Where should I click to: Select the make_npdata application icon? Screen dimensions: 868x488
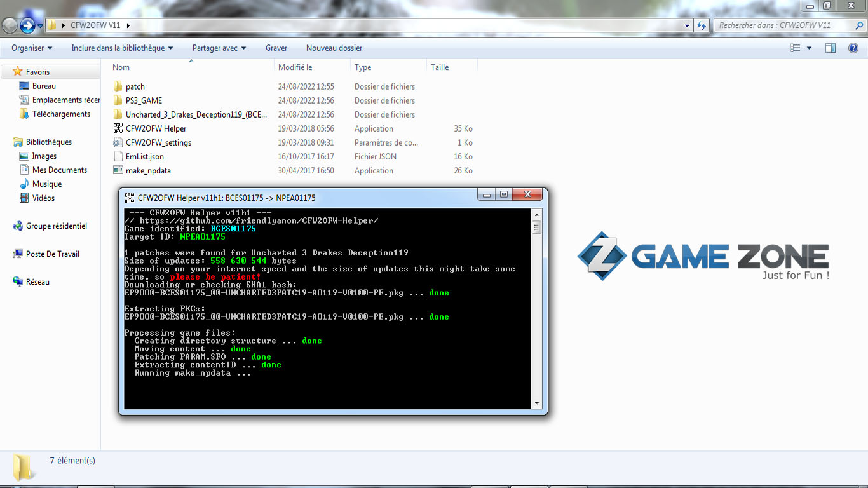(x=118, y=170)
